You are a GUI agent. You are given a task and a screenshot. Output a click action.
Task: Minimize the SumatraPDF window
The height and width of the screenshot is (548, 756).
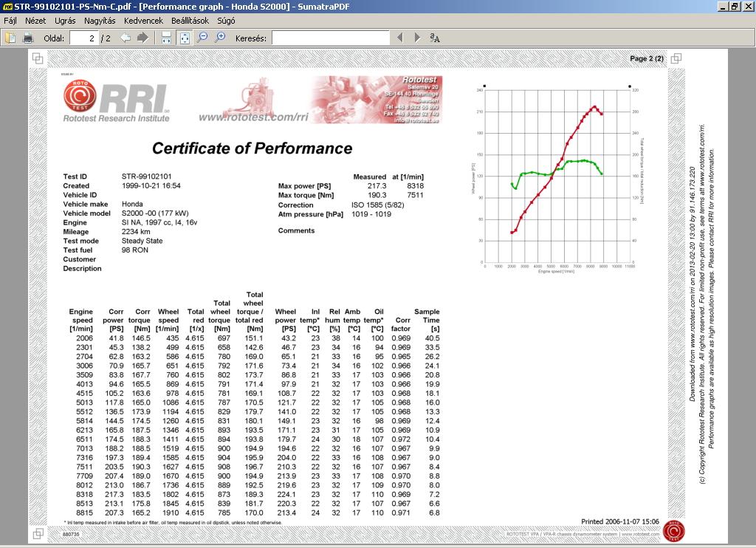(722, 7)
